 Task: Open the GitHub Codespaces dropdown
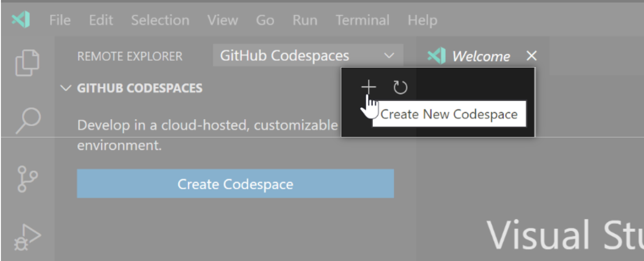pyautogui.click(x=308, y=56)
